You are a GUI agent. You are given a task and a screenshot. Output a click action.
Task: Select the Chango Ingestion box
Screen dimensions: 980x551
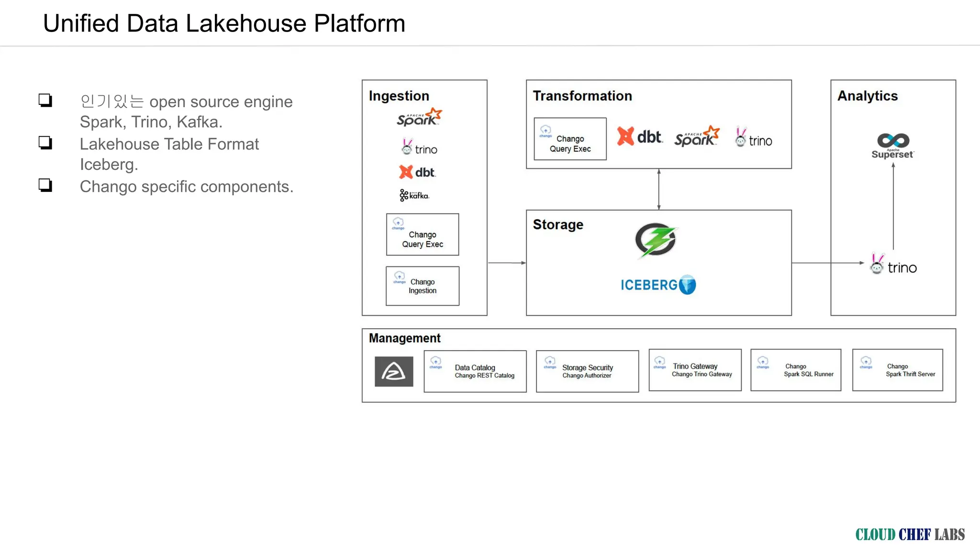(423, 286)
